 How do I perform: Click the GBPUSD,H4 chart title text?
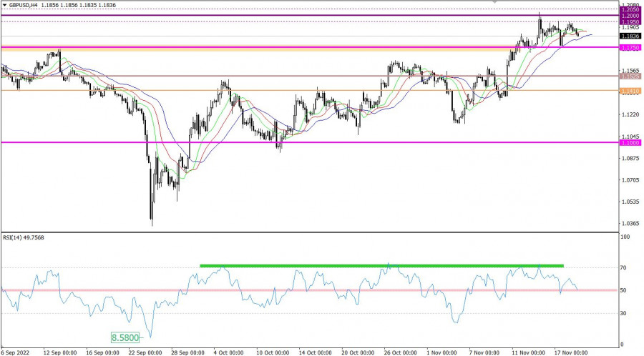[x=24, y=5]
